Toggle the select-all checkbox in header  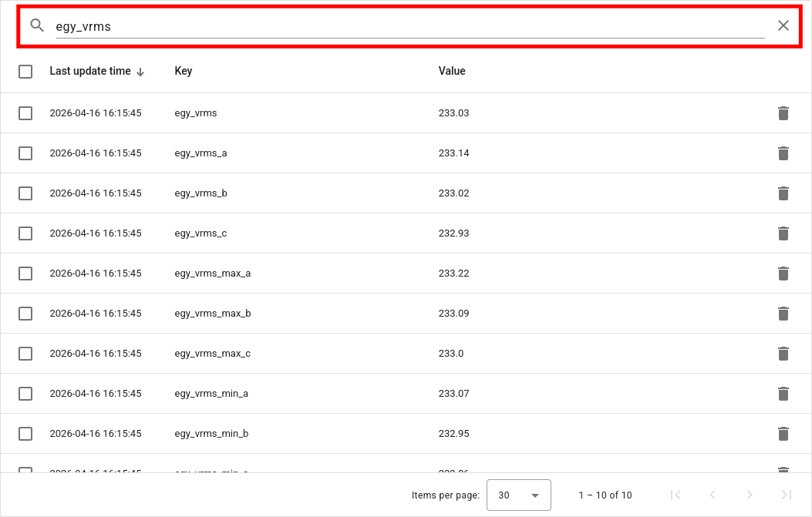(25, 72)
